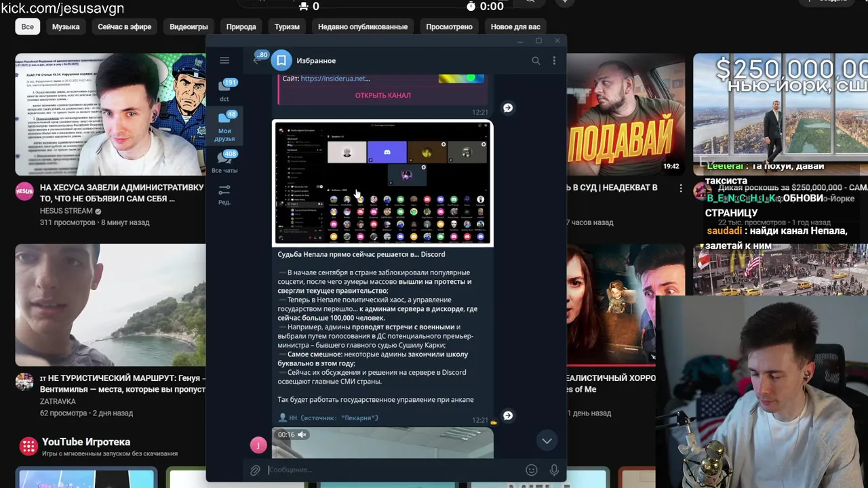Screen dimensions: 868x488
Task: Forward the Nepal Discord post
Action: [x=507, y=415]
